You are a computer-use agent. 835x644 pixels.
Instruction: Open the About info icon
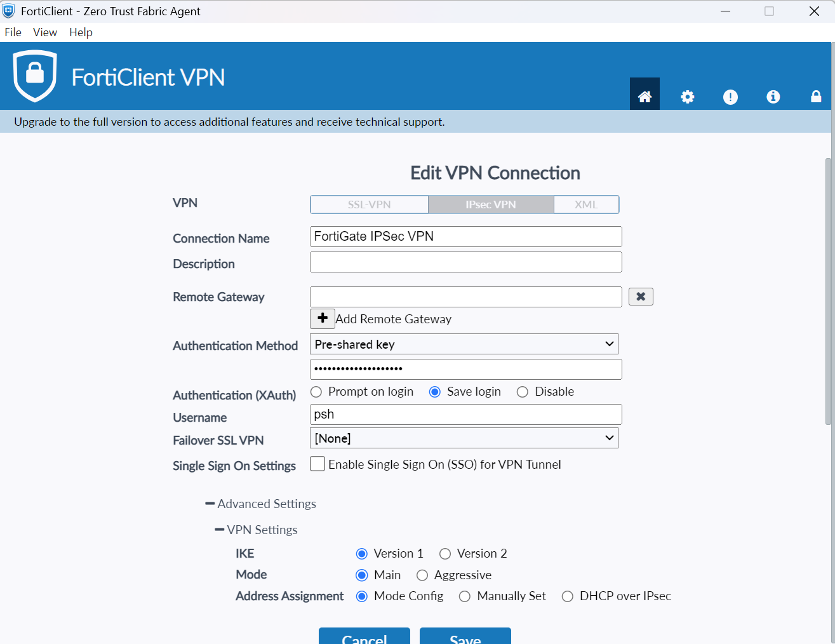point(773,97)
